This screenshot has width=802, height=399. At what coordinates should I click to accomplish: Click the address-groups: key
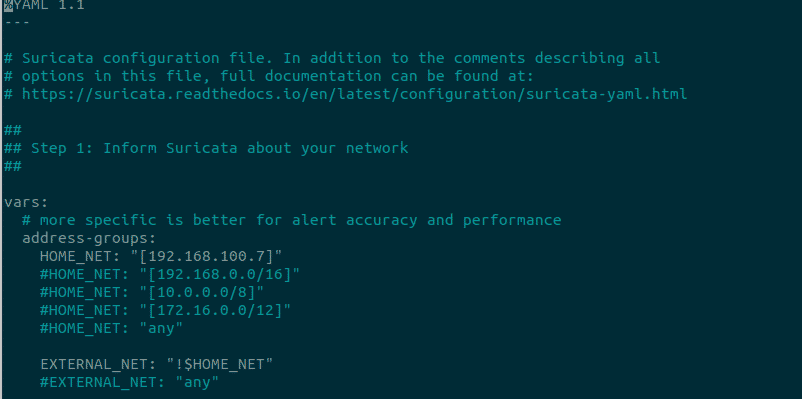coord(89,239)
